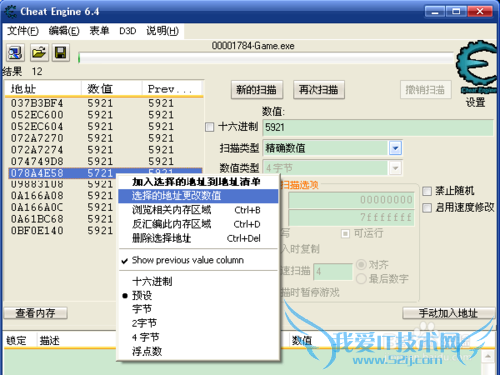This screenshot has width=500, height=375.
Task: Maximize the Cheat Engine window
Action: [456, 12]
